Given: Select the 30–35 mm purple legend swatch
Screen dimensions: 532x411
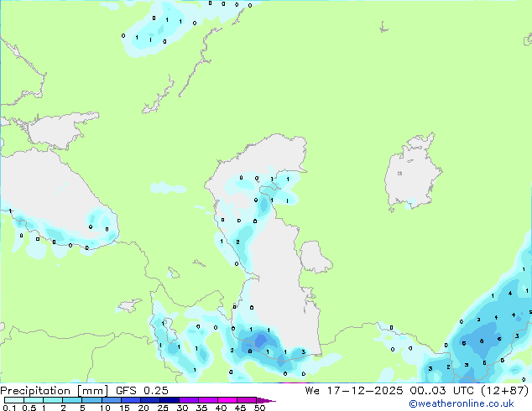Looking at the screenshot, I should tap(188, 400).
